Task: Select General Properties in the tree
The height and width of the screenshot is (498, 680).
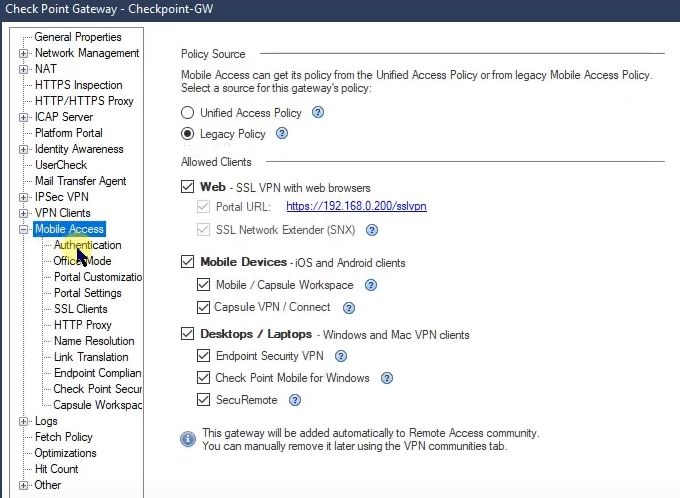Action: point(78,37)
